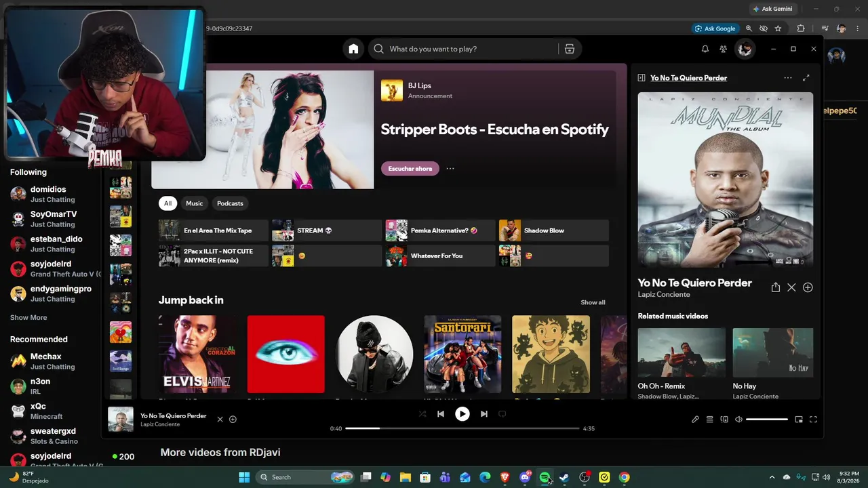Expand Show More in the Twitch Following list
The height and width of the screenshot is (488, 868).
pyautogui.click(x=28, y=318)
